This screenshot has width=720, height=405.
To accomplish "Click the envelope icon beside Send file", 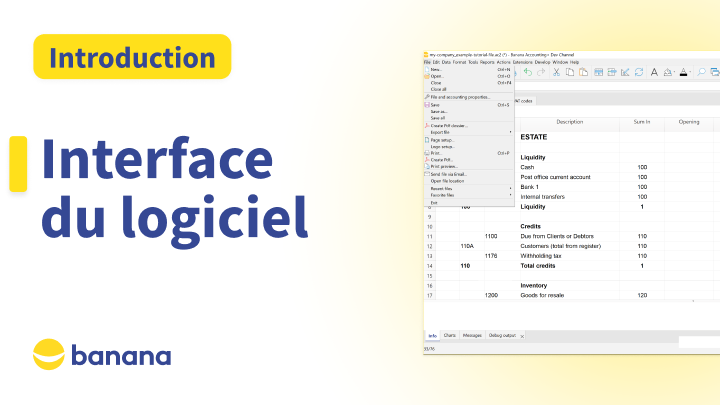I will 427,174.
